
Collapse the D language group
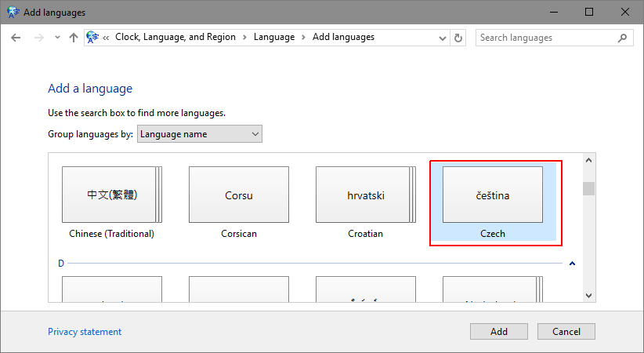pos(572,264)
